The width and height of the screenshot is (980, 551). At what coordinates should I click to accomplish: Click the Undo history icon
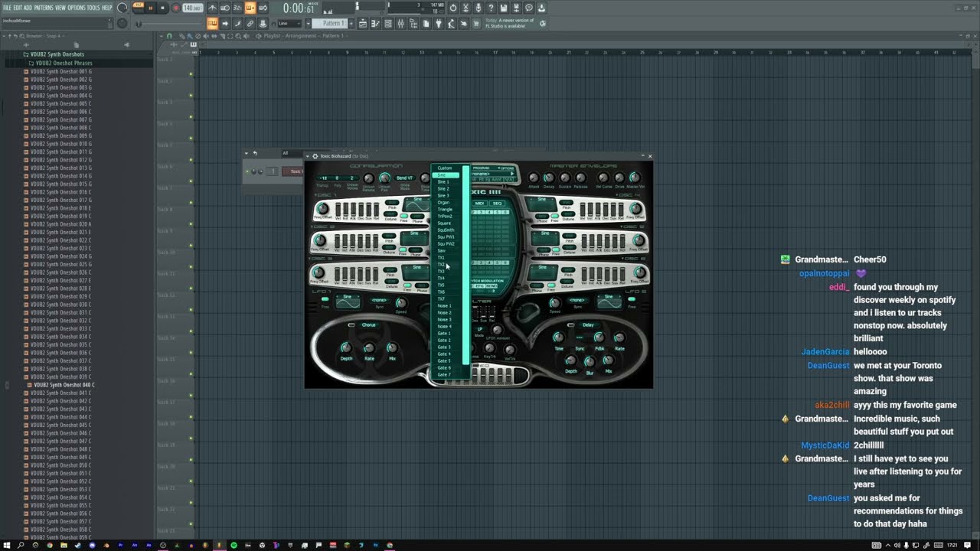click(x=452, y=8)
